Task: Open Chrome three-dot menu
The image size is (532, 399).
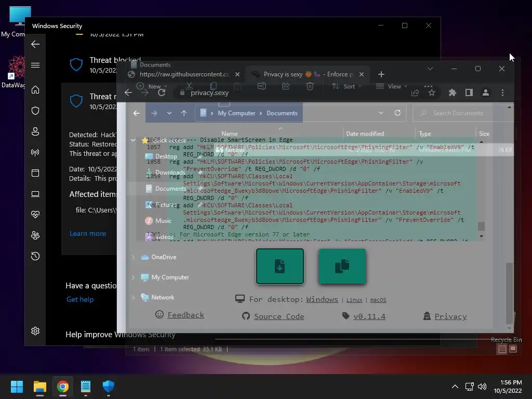Action: tap(502, 92)
